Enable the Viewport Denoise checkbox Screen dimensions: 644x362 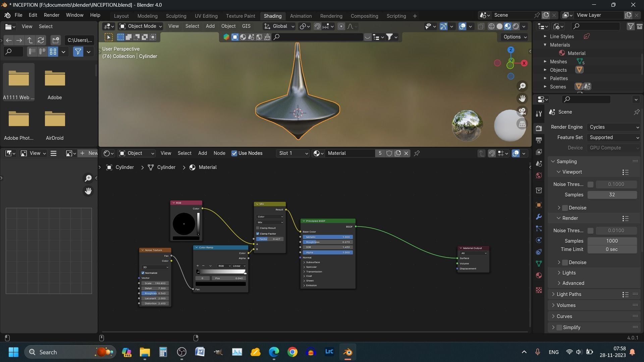[x=565, y=208]
